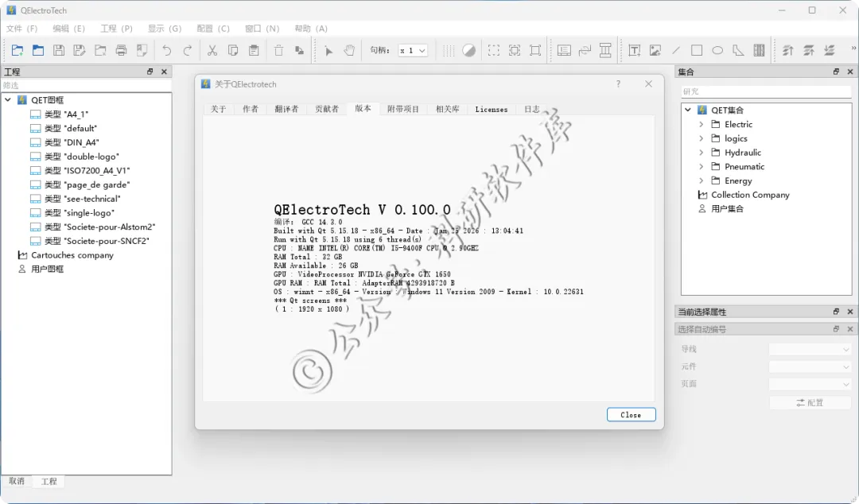Open the 导线 dropdown

[810, 349]
